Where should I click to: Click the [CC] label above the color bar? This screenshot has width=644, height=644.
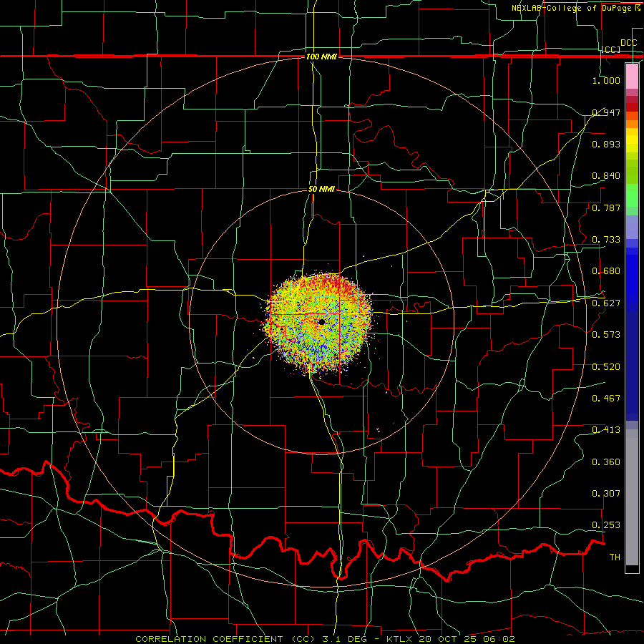click(x=611, y=49)
